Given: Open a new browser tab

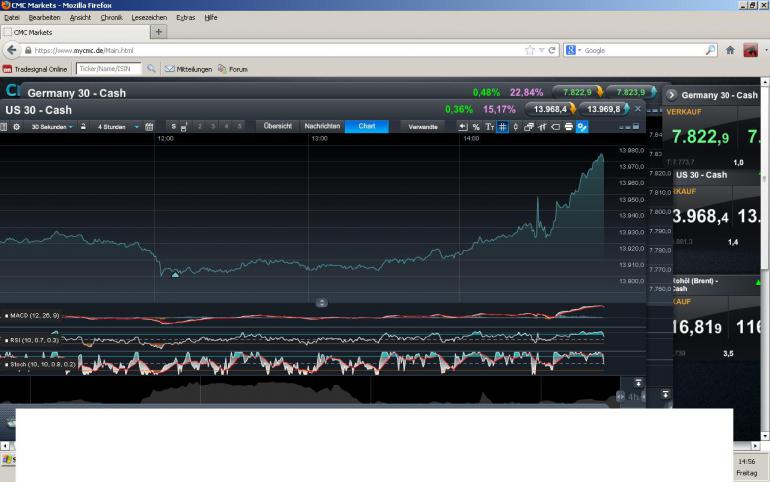Looking at the screenshot, I should 159,32.
